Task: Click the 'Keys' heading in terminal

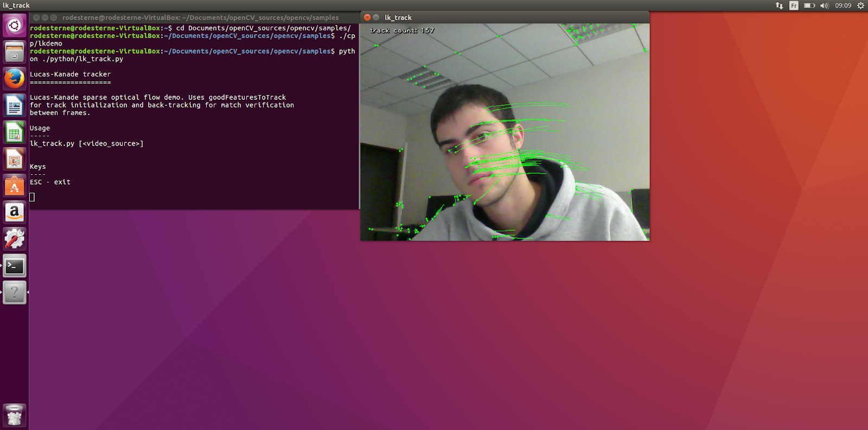Action: point(37,167)
